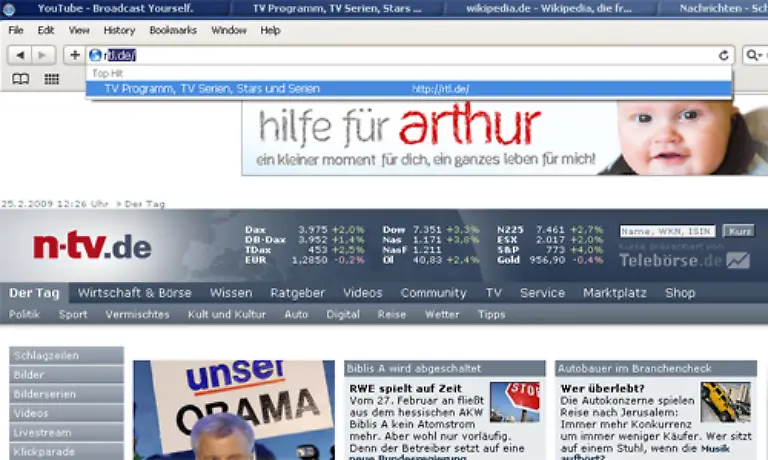
Task: Reload page with the refresh icon
Action: (x=723, y=55)
